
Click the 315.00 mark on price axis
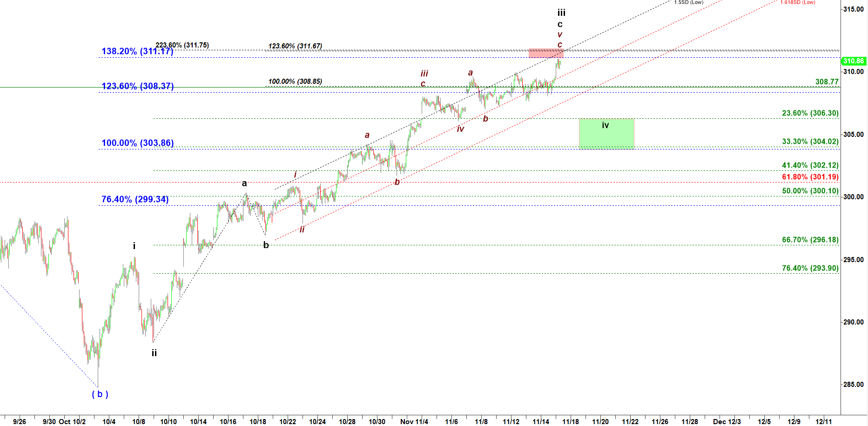[854, 9]
